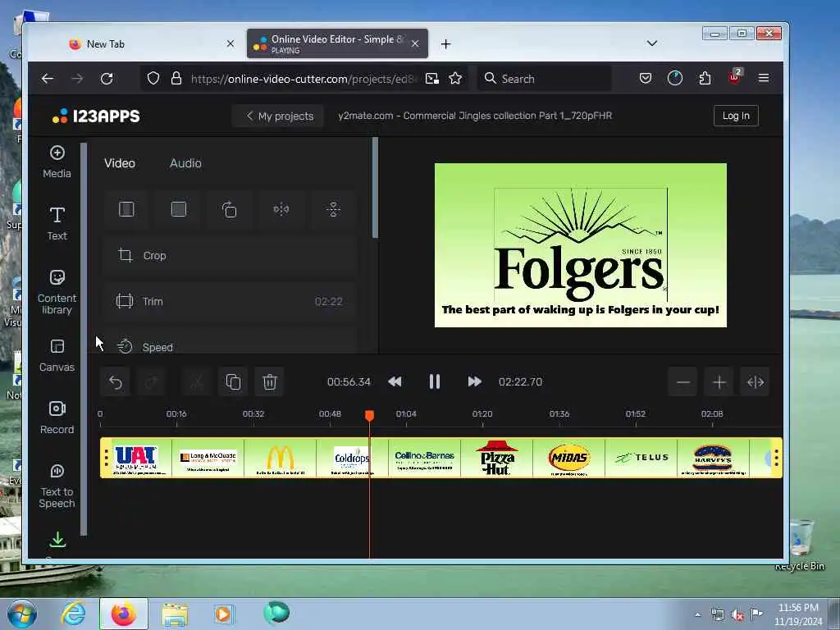Viewport: 840px width, 630px height.
Task: Open the Trim option
Action: [x=231, y=301]
